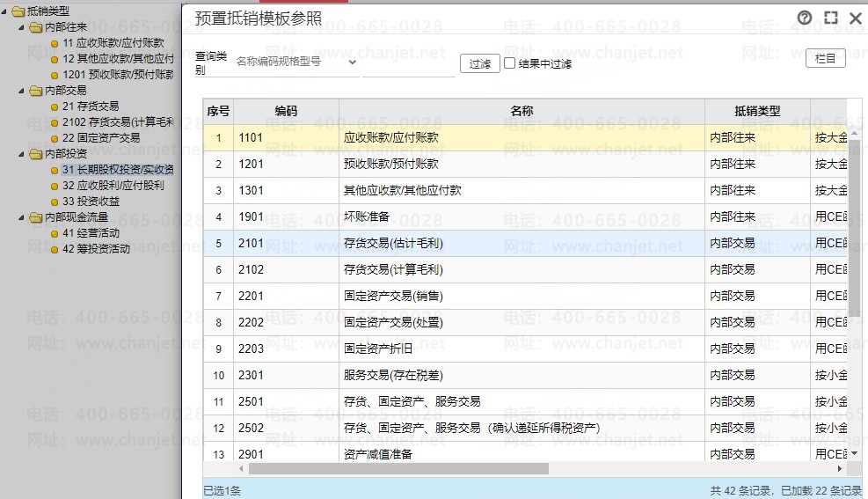The width and height of the screenshot is (868, 499).
Task: Select tree item 2102 存货交易(计算毛利
Action: pos(118,122)
